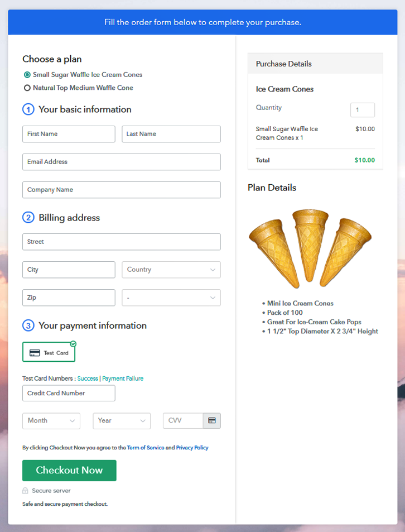Focus the Email Address field
Image resolution: width=405 pixels, height=532 pixels.
click(122, 162)
